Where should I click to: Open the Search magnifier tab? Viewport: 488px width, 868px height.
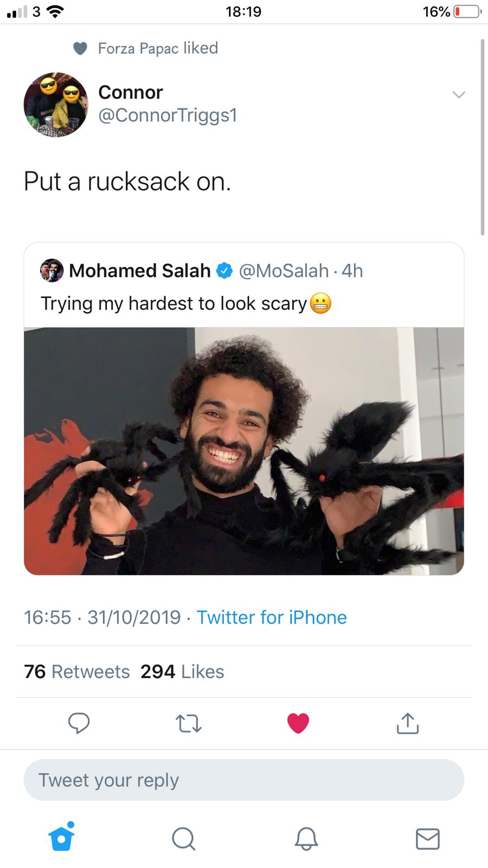tap(184, 838)
